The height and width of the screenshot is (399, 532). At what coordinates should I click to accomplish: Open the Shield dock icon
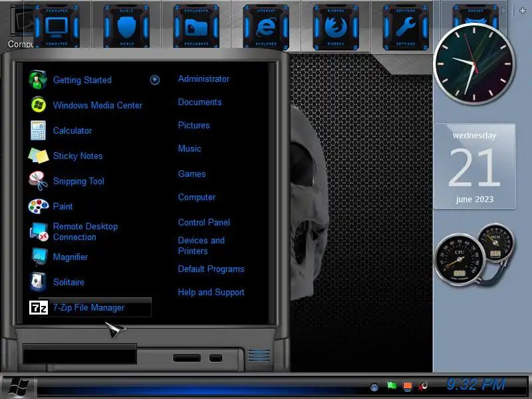click(x=126, y=27)
